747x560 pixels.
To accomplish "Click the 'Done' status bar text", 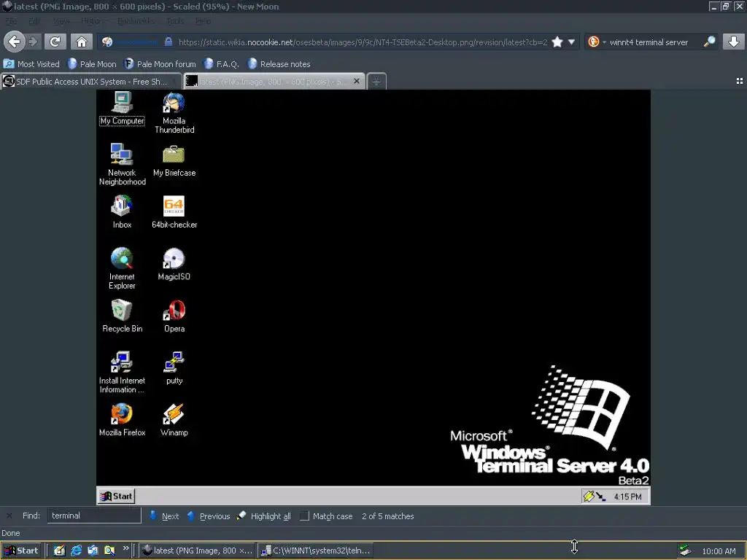I will pyautogui.click(x=10, y=533).
